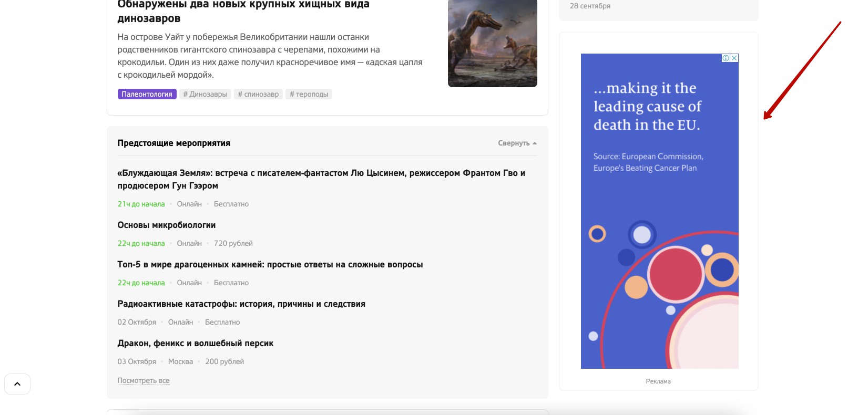
Task: Click the article summary text about Isle of Wight
Action: pos(270,56)
